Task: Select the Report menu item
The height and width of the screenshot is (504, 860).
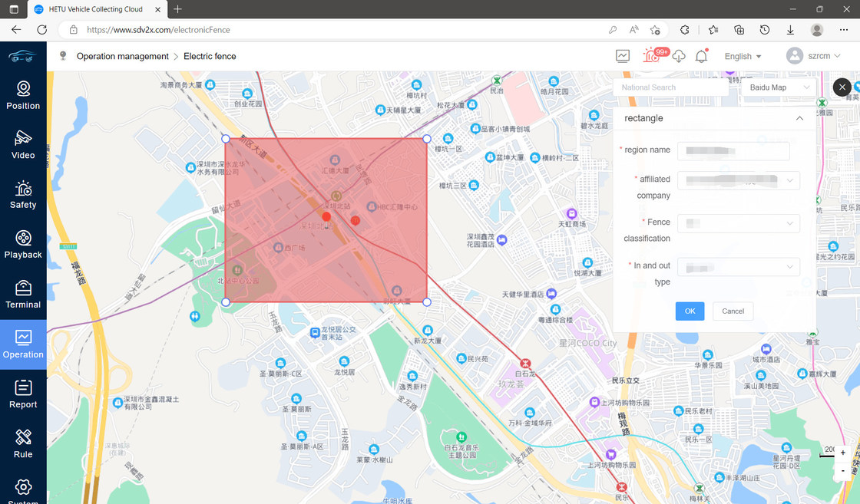Action: pos(23,394)
